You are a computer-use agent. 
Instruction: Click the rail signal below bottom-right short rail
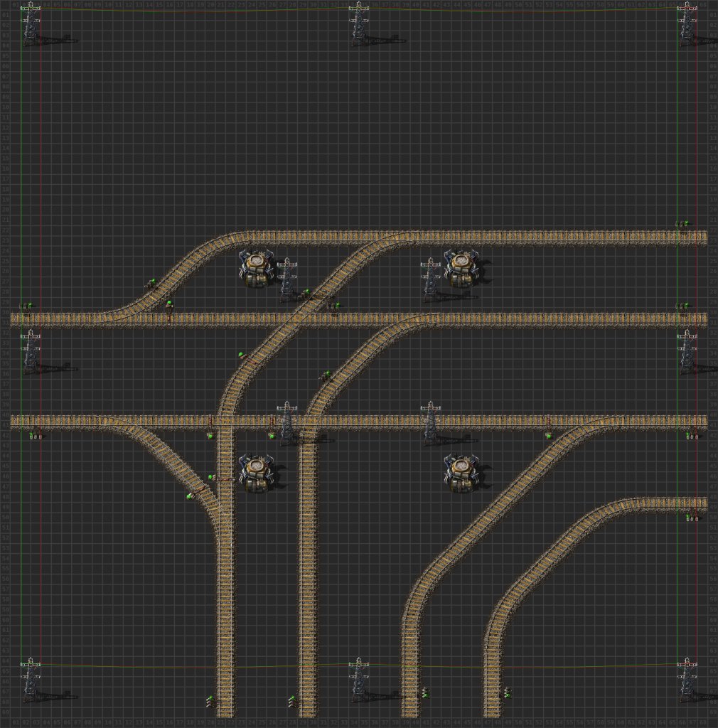(x=690, y=518)
